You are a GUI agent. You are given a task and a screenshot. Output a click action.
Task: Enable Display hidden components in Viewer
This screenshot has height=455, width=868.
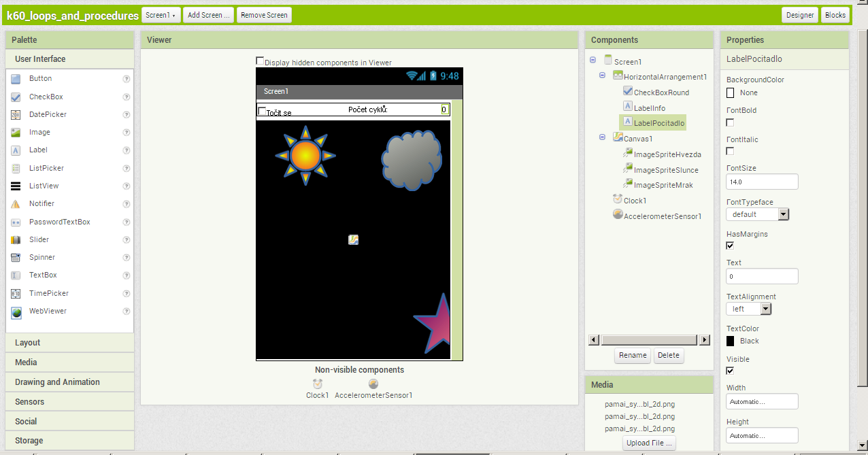(260, 61)
